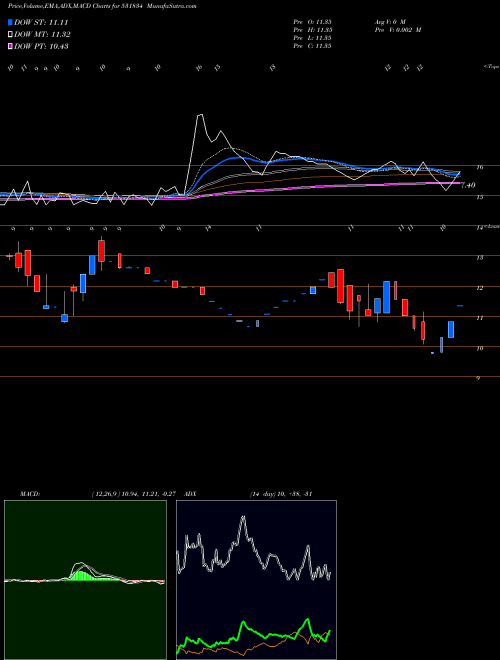Click the MACD parameters '(12,26,9) 10.94, 11.21, -0.27'
This screenshot has height=660, width=500.
pyautogui.click(x=136, y=493)
